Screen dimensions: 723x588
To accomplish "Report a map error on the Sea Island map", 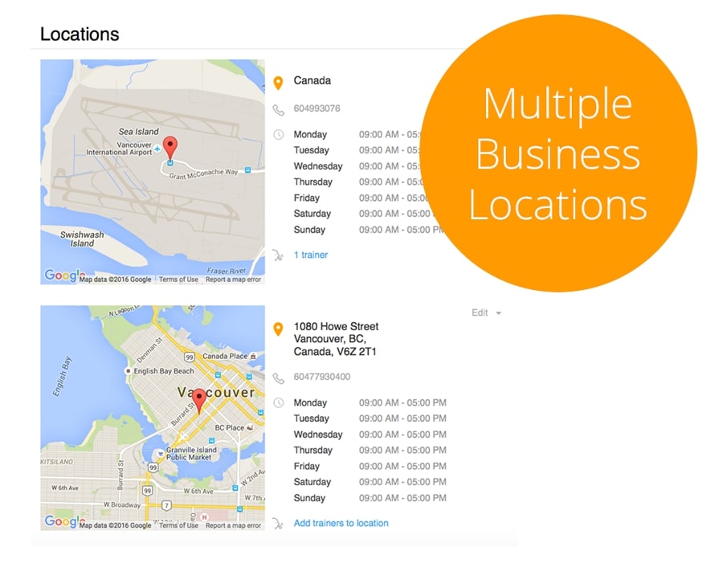I will pyautogui.click(x=233, y=280).
